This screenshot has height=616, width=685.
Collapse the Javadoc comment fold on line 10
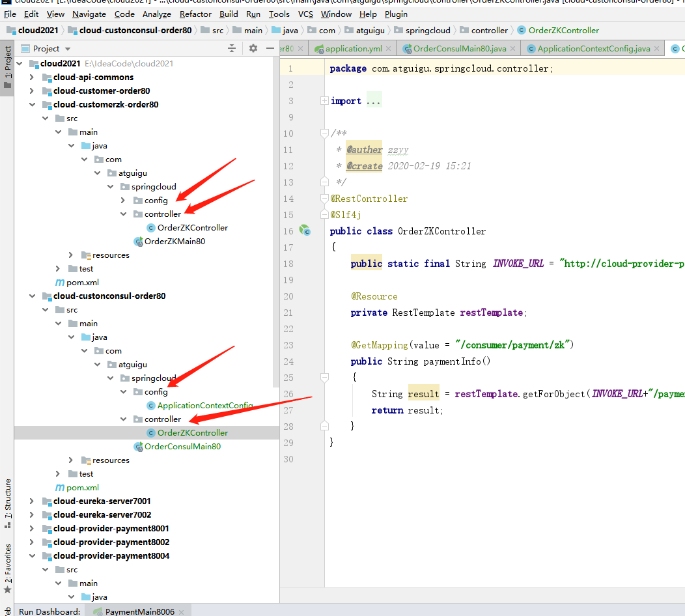(324, 133)
